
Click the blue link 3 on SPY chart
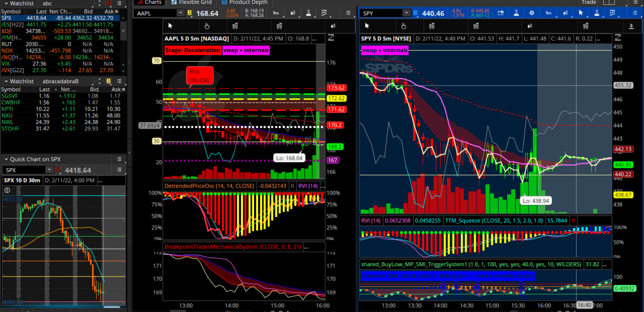415,13
